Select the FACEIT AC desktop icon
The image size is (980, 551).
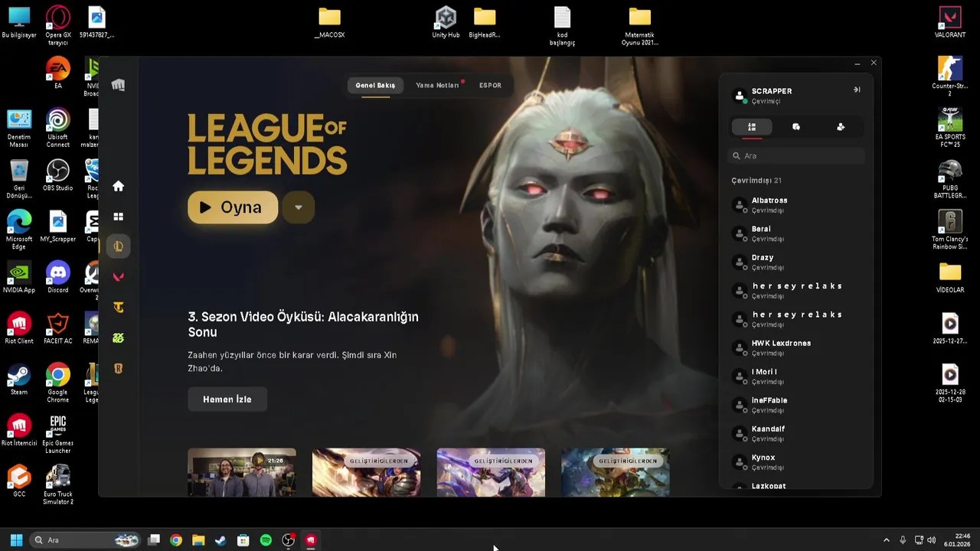point(58,328)
